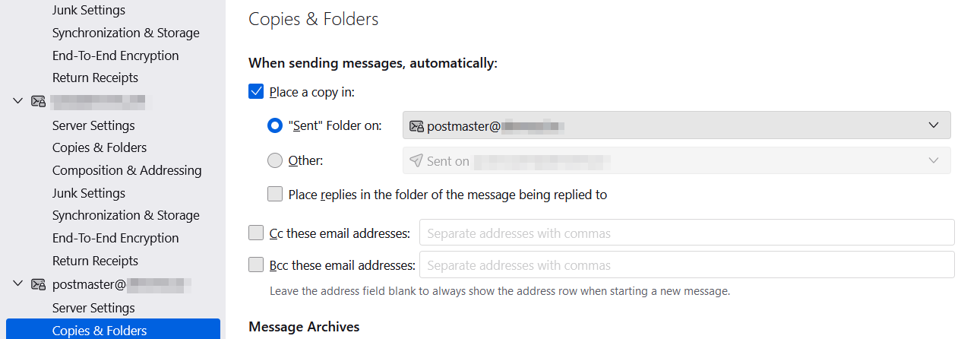Viewport: 980px width, 339px height.
Task: Select the '"Sent" Folder on' radio button
Action: coord(275,126)
